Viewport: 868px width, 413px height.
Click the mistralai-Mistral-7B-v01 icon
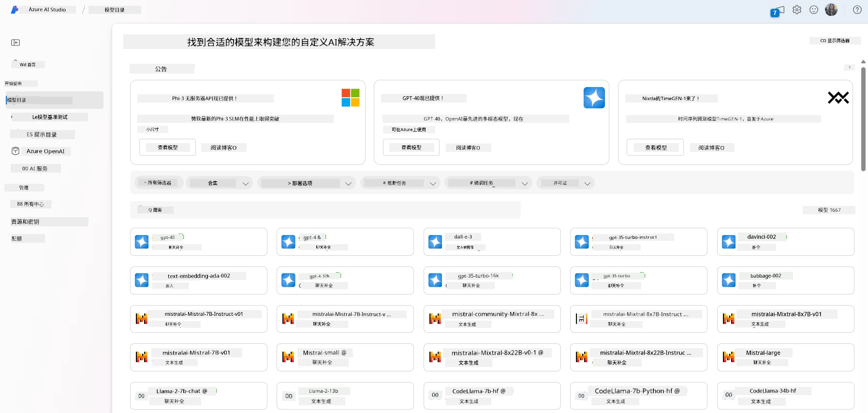pyautogui.click(x=142, y=357)
